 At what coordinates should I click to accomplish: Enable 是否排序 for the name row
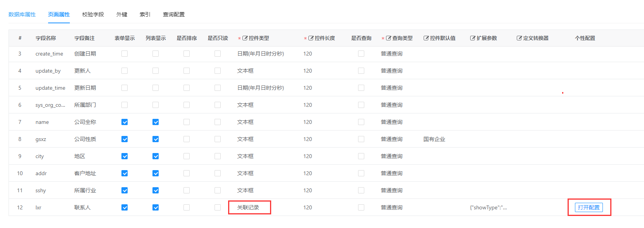tap(187, 122)
